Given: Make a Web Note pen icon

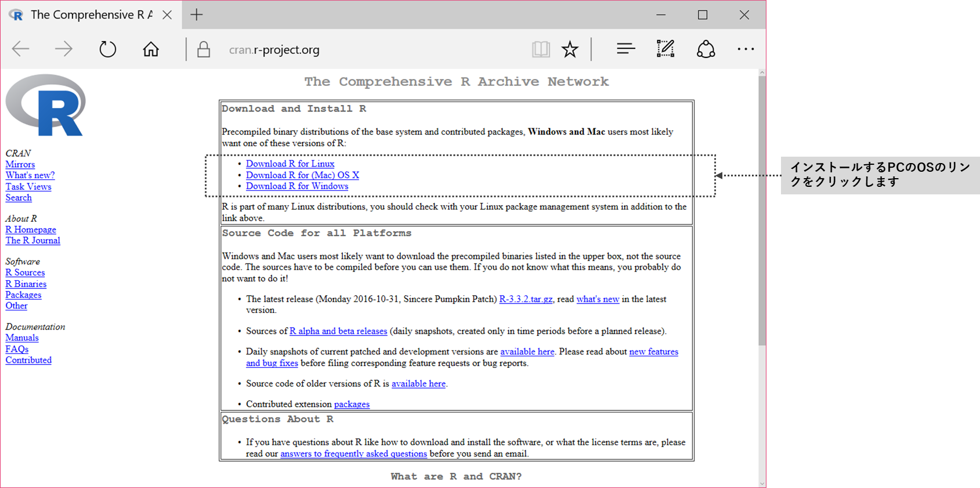Looking at the screenshot, I should (665, 49).
